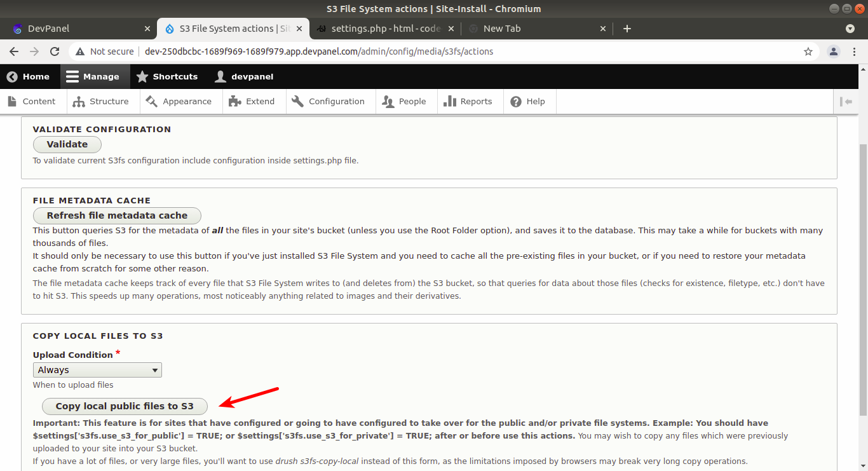The height and width of the screenshot is (471, 868).
Task: Open the Manage menu icon
Action: click(x=72, y=76)
